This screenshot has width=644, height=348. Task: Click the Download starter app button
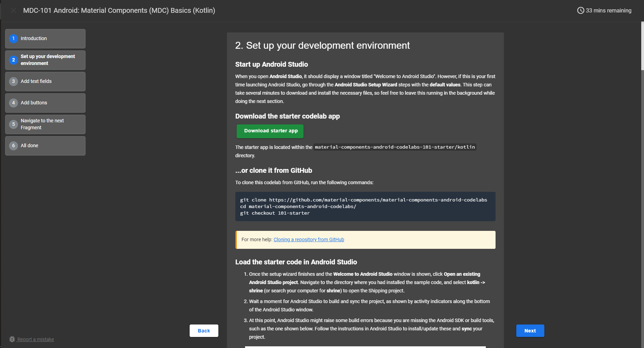click(x=270, y=131)
